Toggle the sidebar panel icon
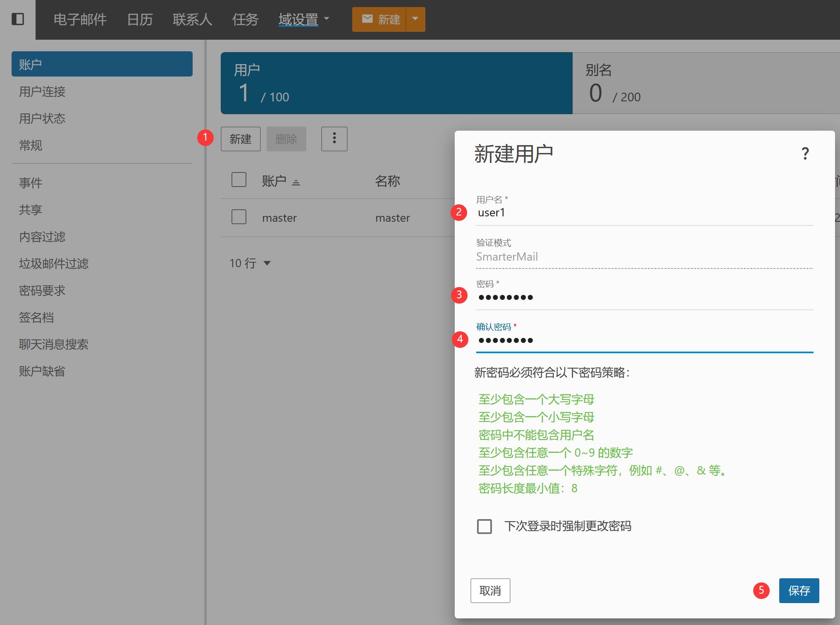Image resolution: width=840 pixels, height=625 pixels. [17, 19]
